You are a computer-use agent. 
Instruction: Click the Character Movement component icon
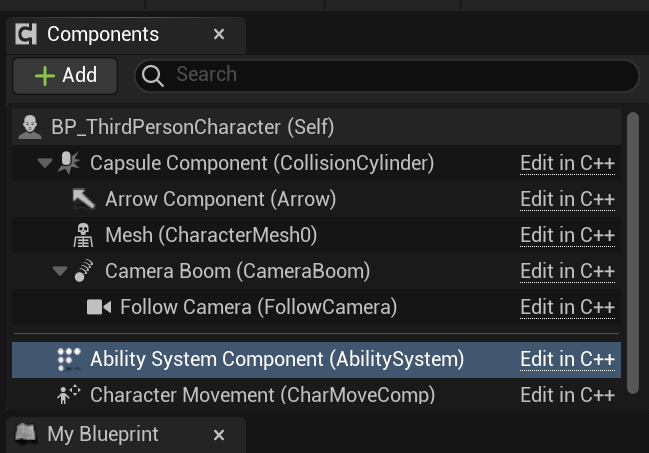[69, 394]
